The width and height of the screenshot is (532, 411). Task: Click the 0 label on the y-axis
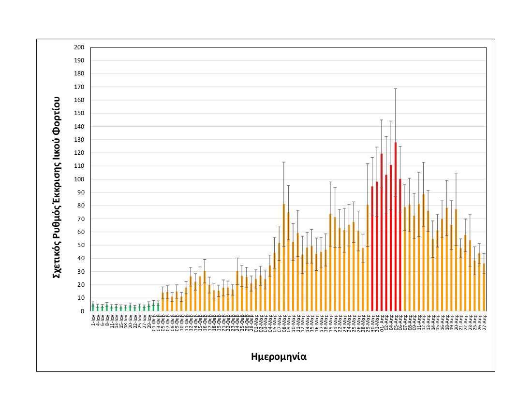(82, 311)
